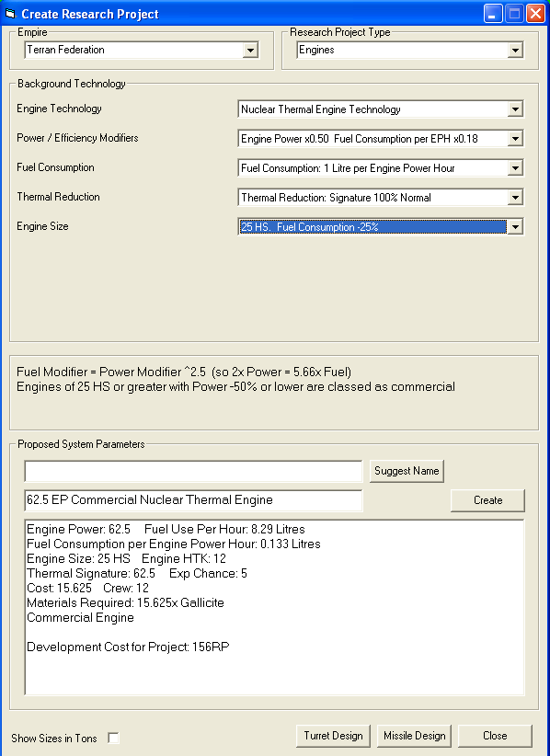The height and width of the screenshot is (756, 550).
Task: Minimize the Create Research Project window
Action: click(493, 14)
